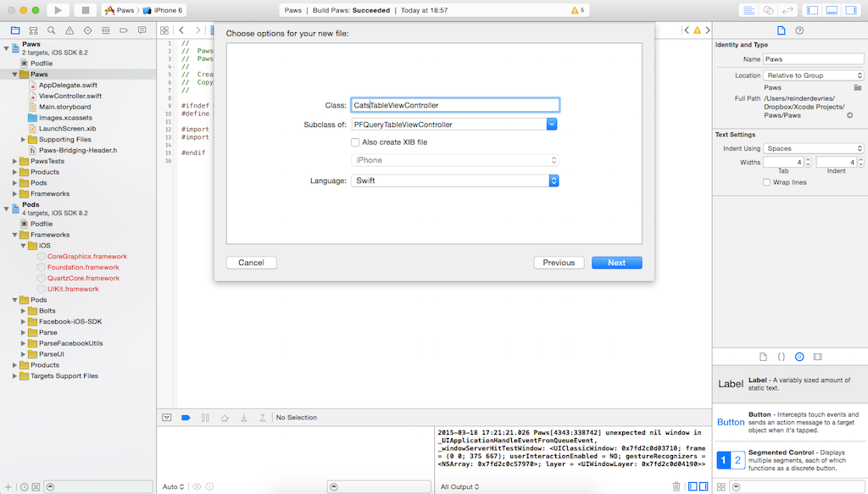
Task: Open the All Output console filter menu
Action: tap(459, 486)
